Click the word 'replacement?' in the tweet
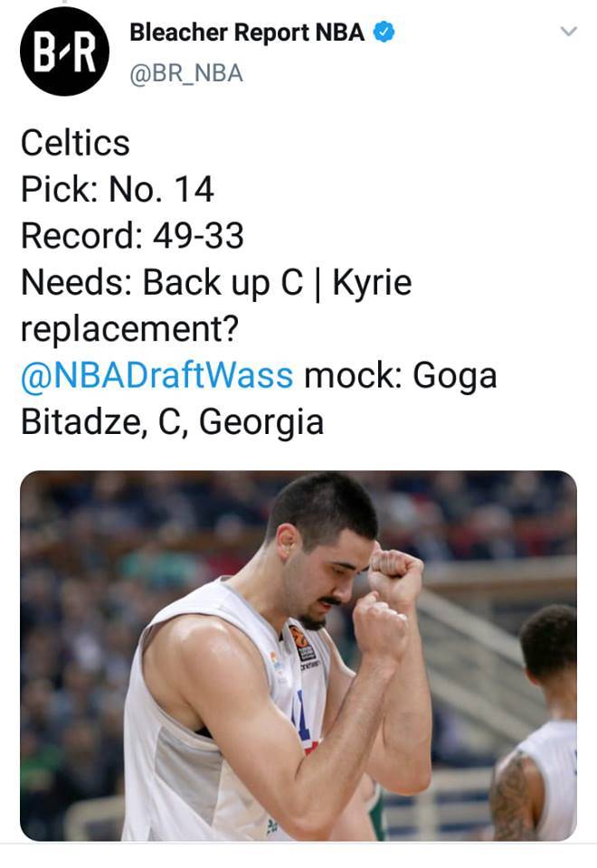Image resolution: width=597 pixels, height=868 pixels. coord(128,329)
